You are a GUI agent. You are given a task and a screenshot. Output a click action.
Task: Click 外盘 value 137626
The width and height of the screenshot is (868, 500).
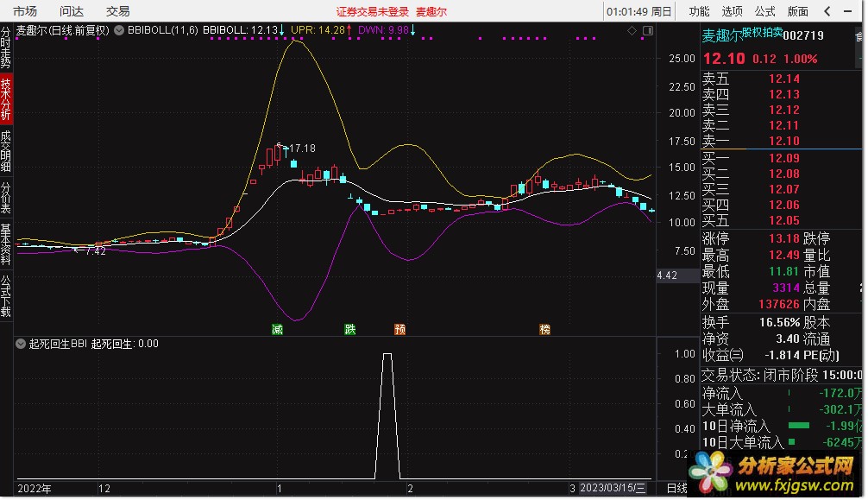tap(779, 304)
